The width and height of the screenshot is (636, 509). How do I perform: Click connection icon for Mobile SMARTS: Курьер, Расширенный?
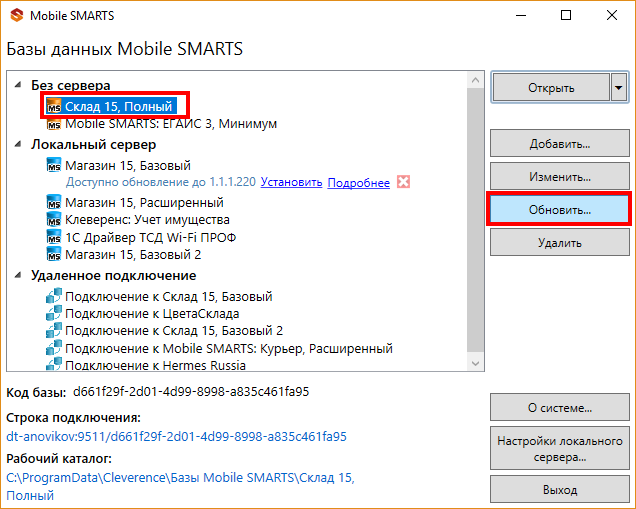pyautogui.click(x=54, y=348)
